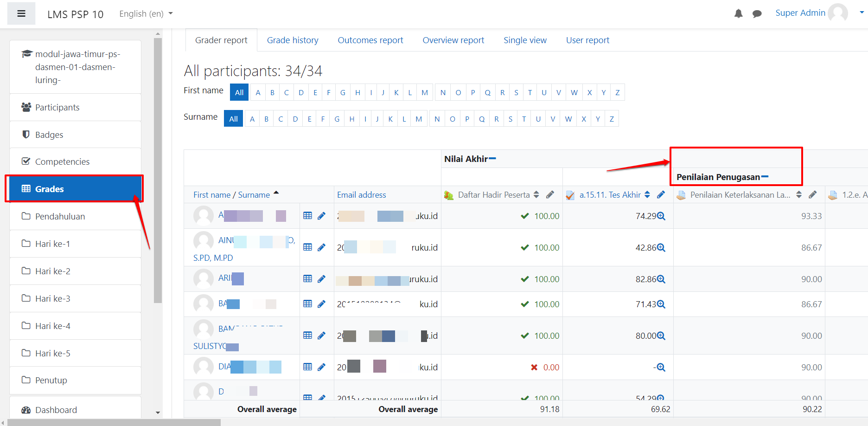Select Grades in the sidebar
Viewport: 868px width, 426px height.
point(76,189)
